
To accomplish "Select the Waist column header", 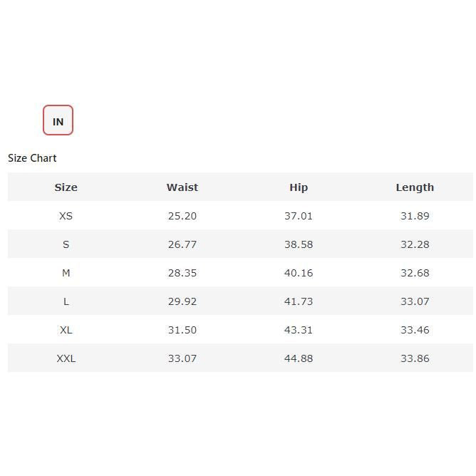I will point(182,187).
